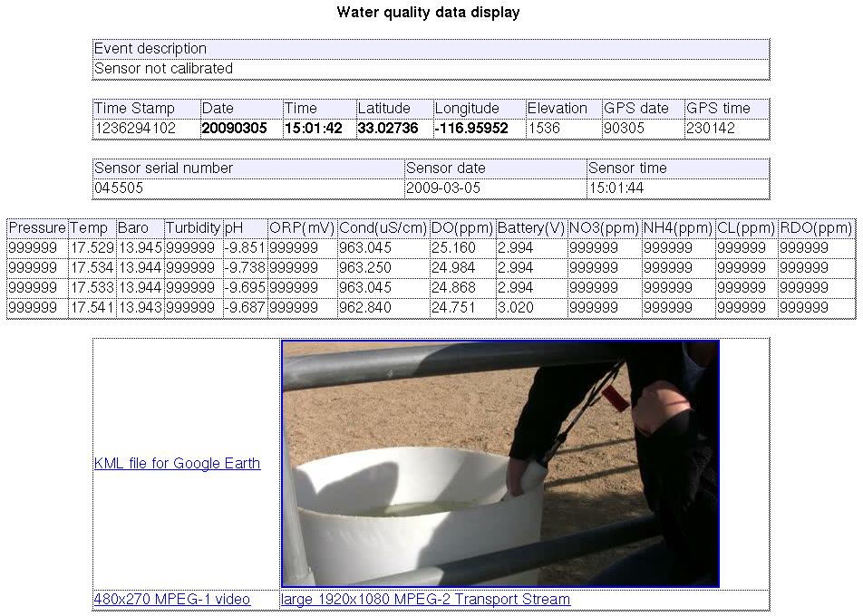Click the Latitude value 33.02736
Screen dimensions: 863x616
pyautogui.click(x=388, y=128)
